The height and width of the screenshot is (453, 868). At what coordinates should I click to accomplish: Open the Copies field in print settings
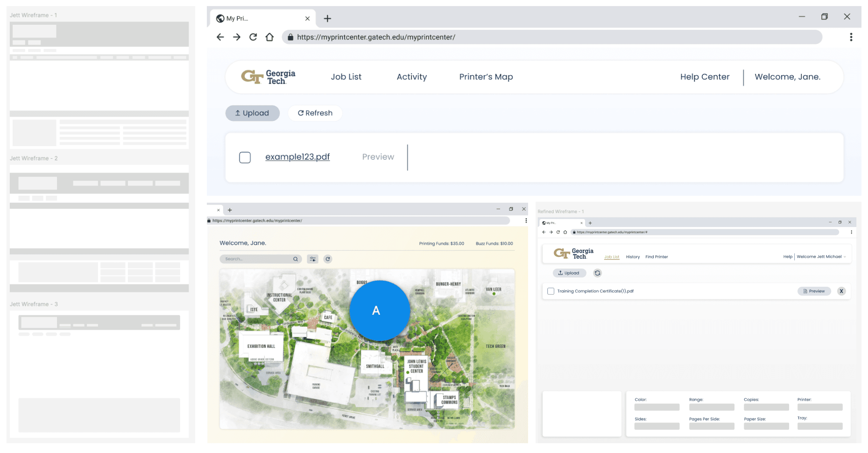point(766,407)
